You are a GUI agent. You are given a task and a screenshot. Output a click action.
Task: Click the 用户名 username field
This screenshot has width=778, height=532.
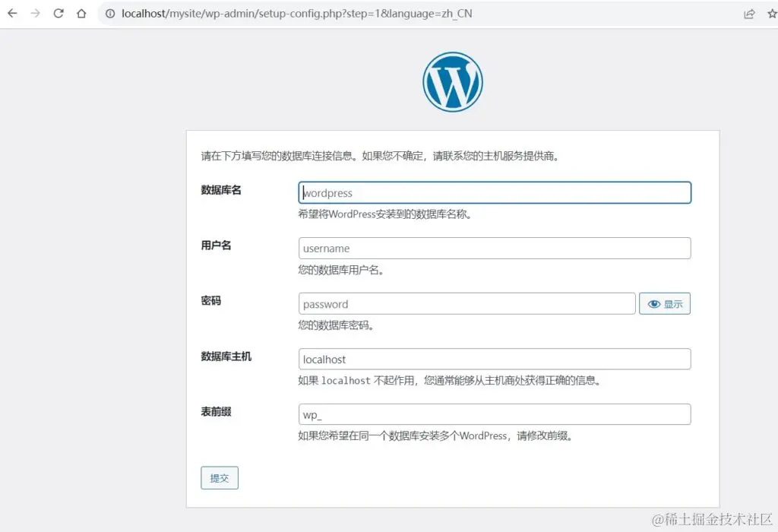point(495,248)
